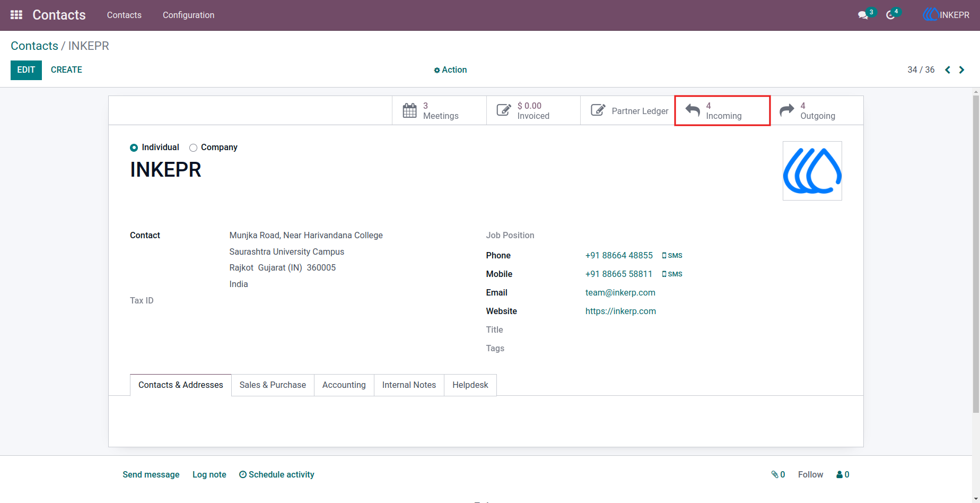Image resolution: width=980 pixels, height=503 pixels.
Task: Open the Invoiced stat button
Action: [x=533, y=111]
